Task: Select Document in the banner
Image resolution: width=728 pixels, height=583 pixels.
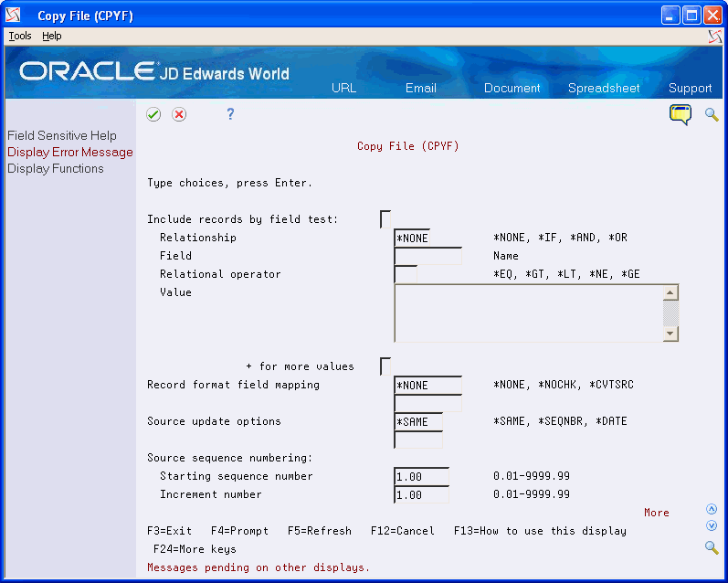Action: point(512,88)
